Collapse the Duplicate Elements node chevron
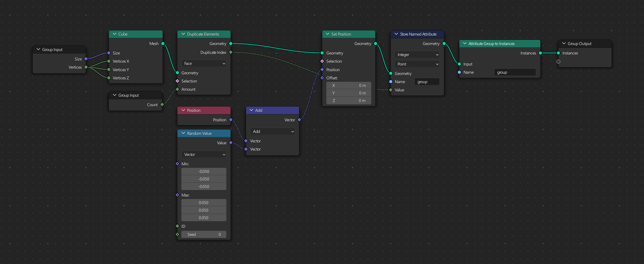Image resolution: width=644 pixels, height=264 pixels. coord(183,34)
